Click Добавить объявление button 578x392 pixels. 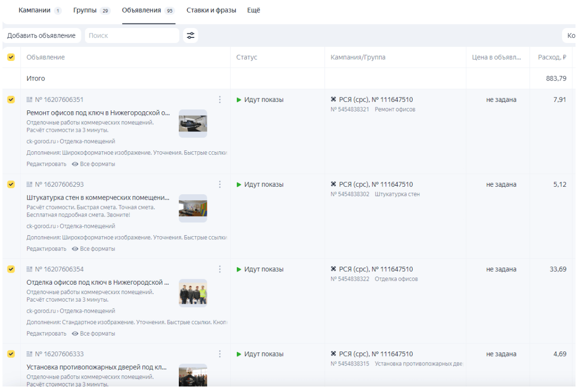pyautogui.click(x=41, y=36)
